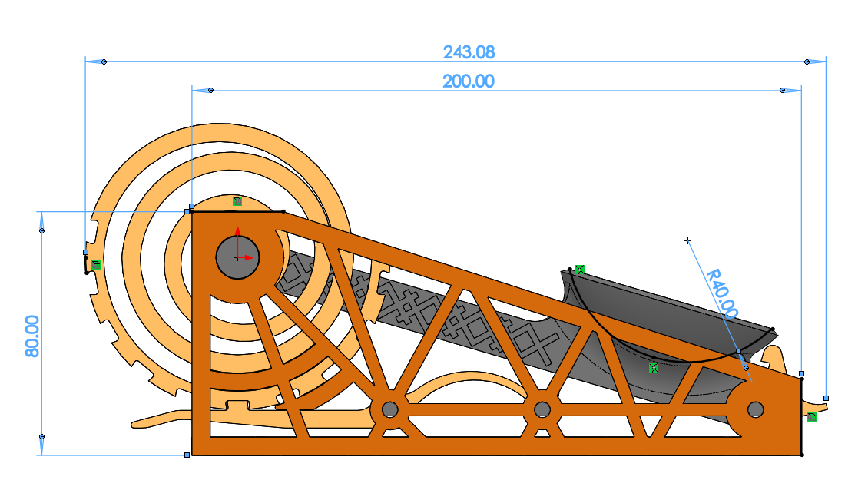Click the 243.08 overall width dimension
This screenshot has width=868, height=500.
coord(469,52)
